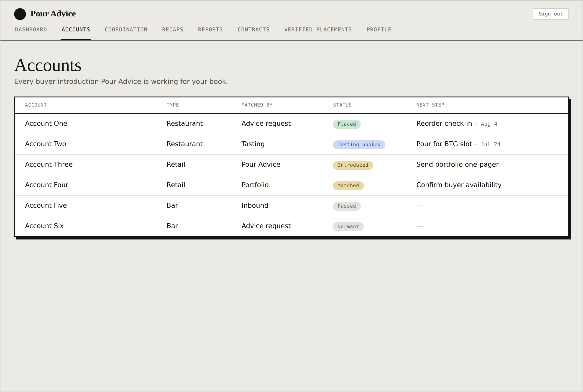
Task: Click the Introduced status badge
Action: (x=353, y=165)
